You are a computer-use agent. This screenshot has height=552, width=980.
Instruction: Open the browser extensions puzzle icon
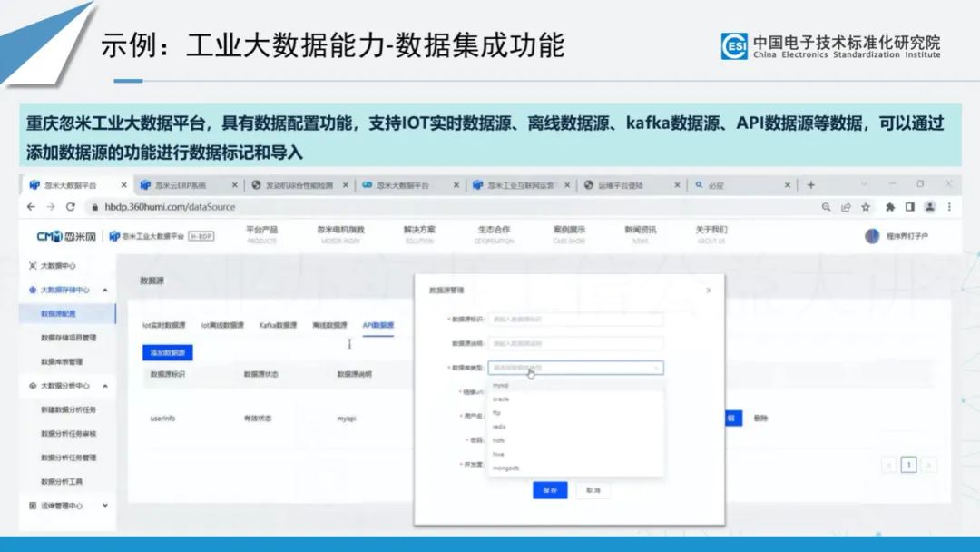pos(890,207)
